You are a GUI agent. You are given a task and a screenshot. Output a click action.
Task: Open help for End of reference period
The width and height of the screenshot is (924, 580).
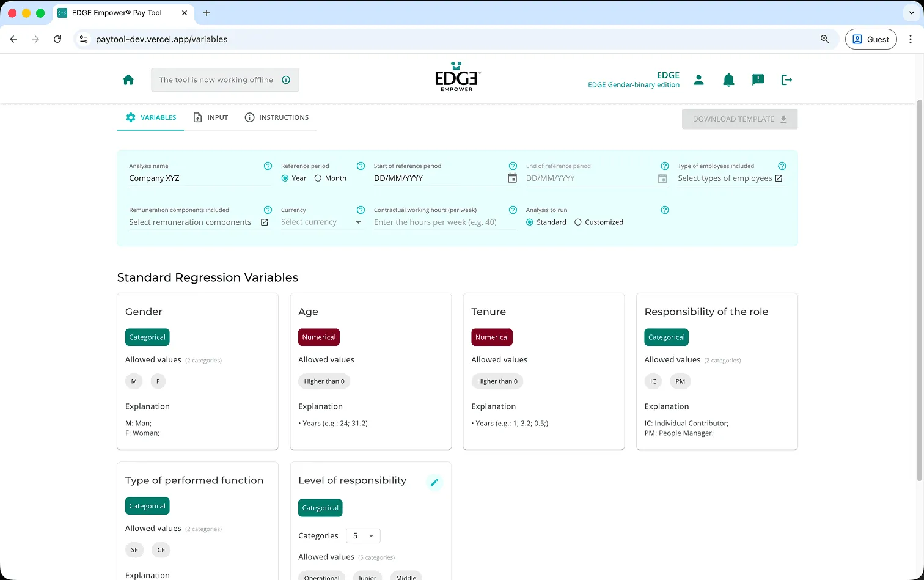coord(665,166)
